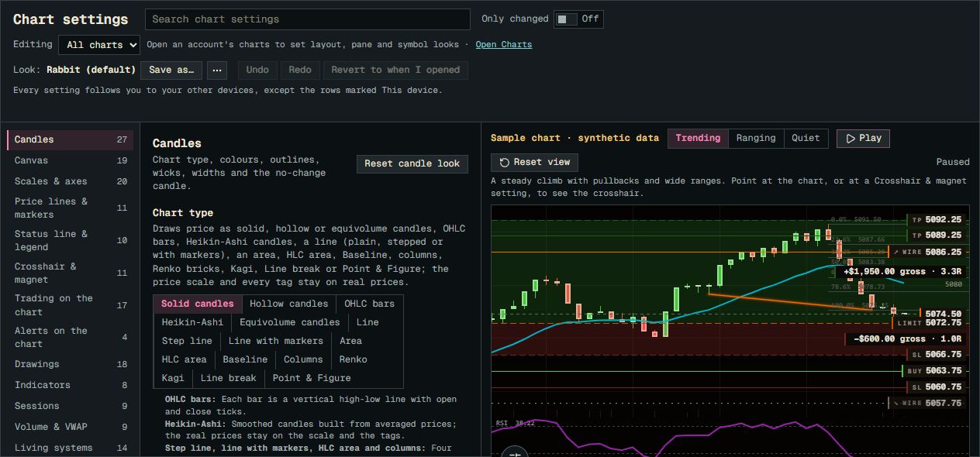Select the Kagi chart type

point(173,378)
